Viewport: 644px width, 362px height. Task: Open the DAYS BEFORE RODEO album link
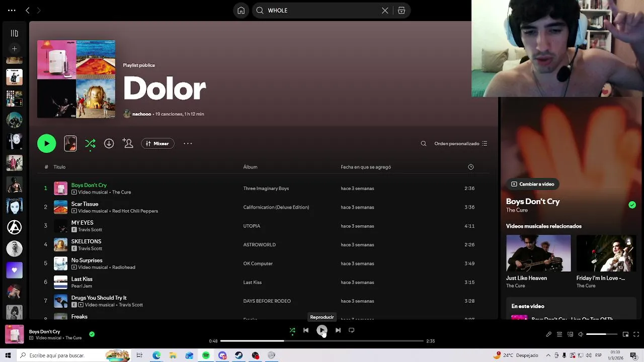[x=267, y=301]
